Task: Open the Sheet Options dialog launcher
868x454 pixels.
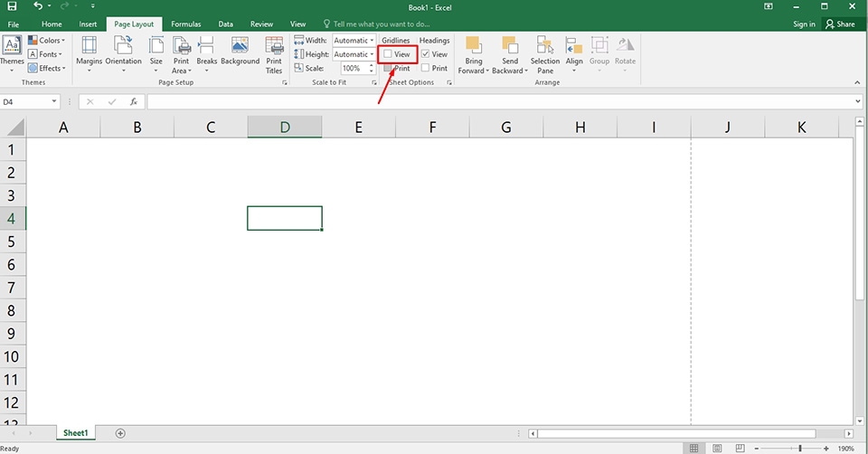Action: coord(449,82)
